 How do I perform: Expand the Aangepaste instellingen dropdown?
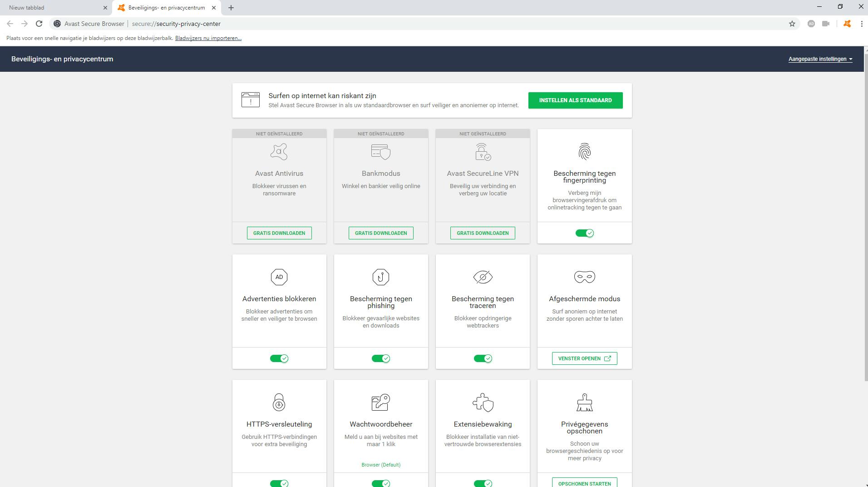pos(820,59)
